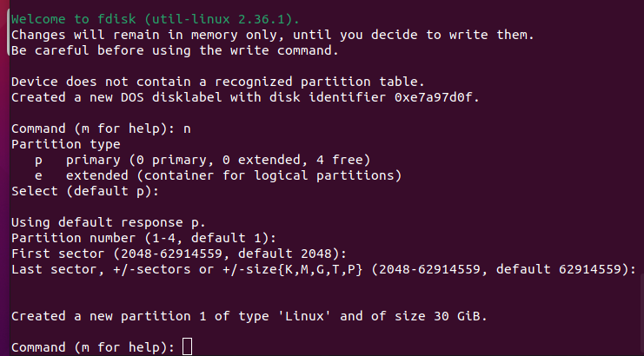Screen dimensions: 644x356
Task: Click the 'Created a new partition 1' message
Action: [246, 316]
